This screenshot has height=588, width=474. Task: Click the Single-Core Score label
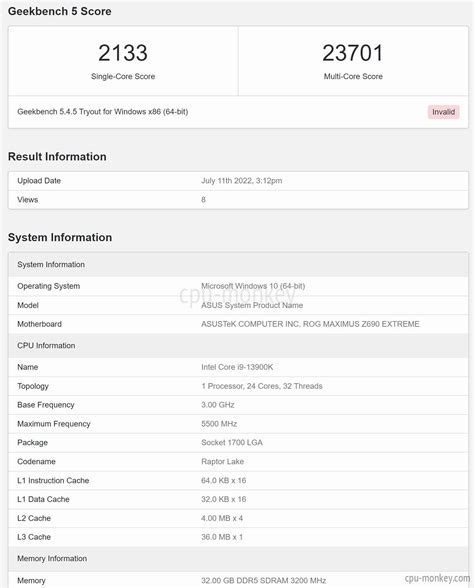tap(123, 76)
